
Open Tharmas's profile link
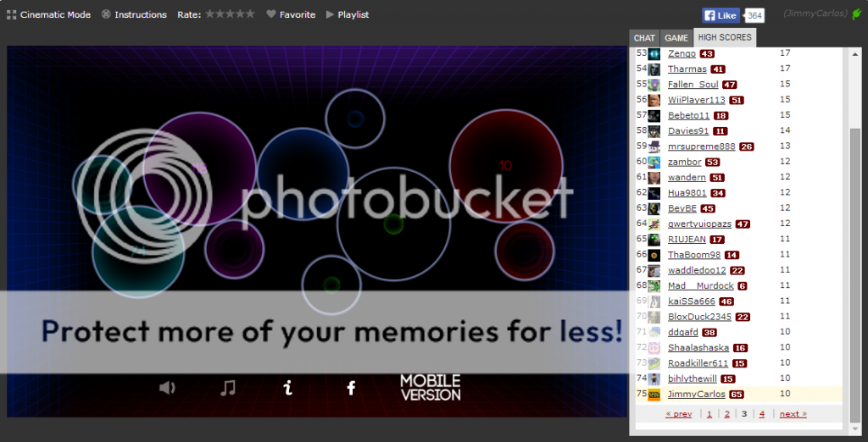click(x=687, y=69)
